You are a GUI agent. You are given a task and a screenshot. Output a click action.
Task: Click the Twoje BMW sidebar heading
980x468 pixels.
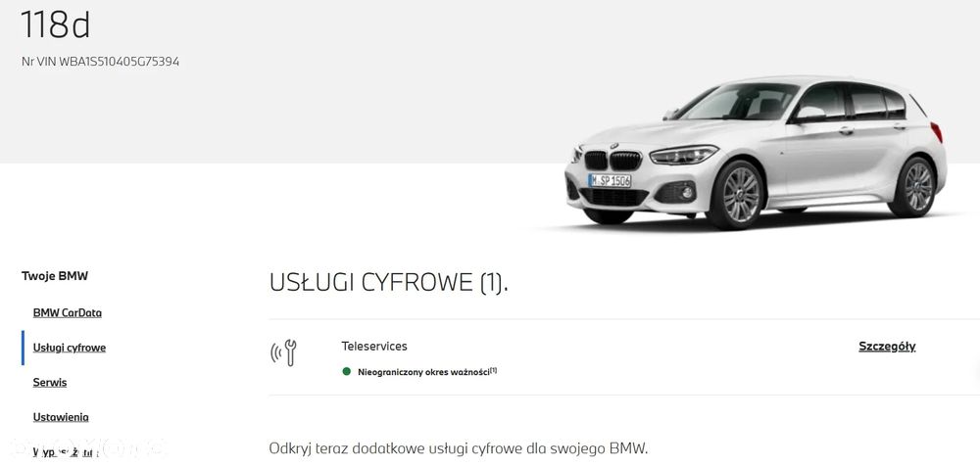(x=55, y=276)
